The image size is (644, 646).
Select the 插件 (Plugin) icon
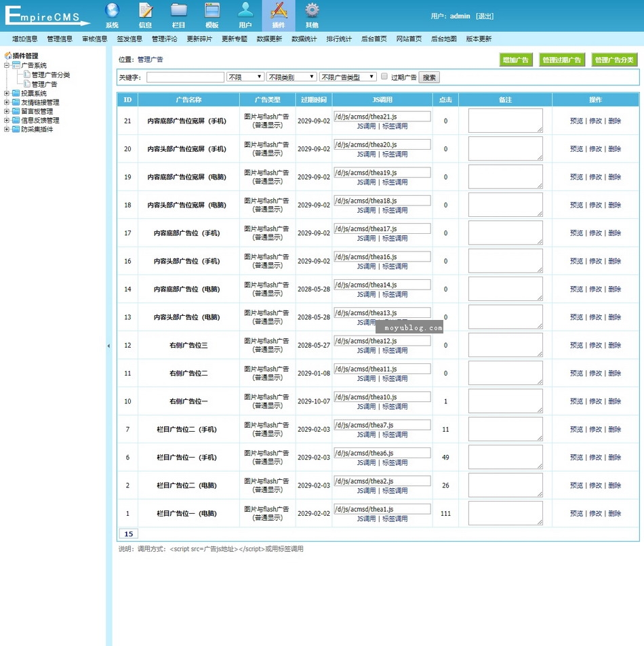click(x=279, y=15)
